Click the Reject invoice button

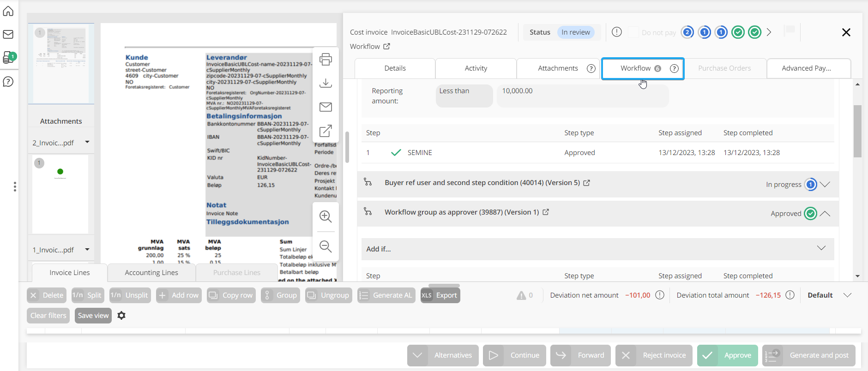(654, 355)
